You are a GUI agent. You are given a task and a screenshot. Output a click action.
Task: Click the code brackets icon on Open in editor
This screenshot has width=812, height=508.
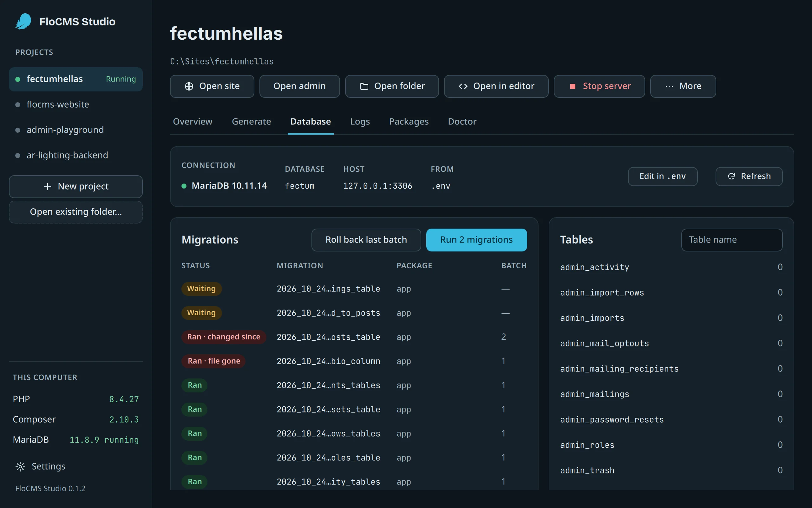(x=463, y=86)
